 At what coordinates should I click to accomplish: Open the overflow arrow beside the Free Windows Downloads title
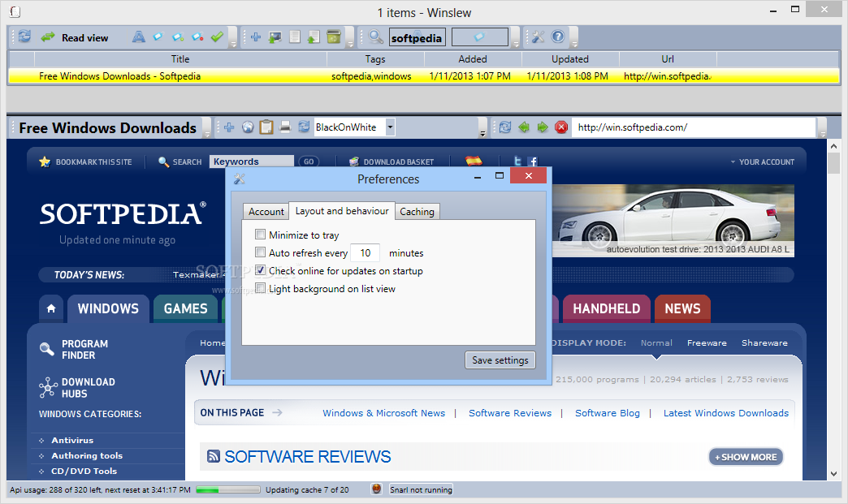206,128
